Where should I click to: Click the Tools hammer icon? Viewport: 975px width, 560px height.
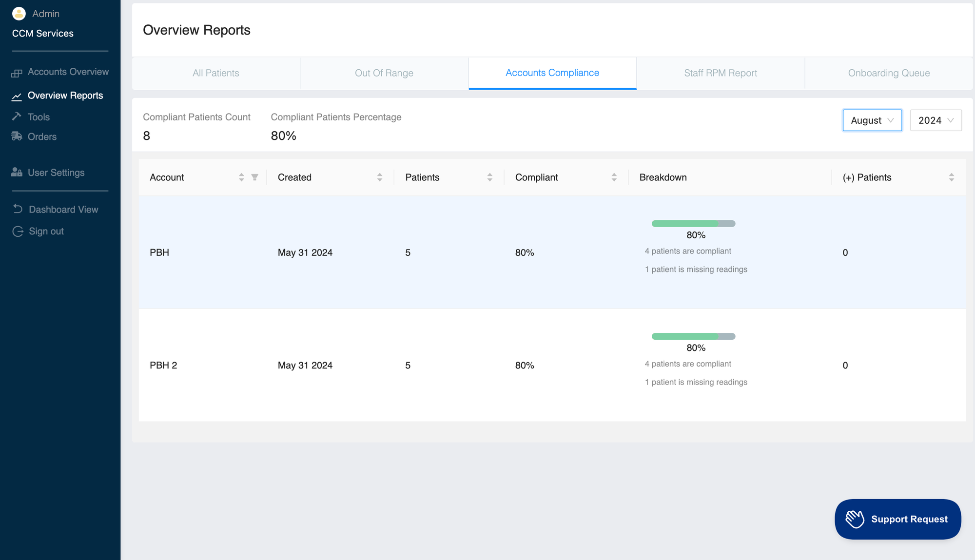17,116
